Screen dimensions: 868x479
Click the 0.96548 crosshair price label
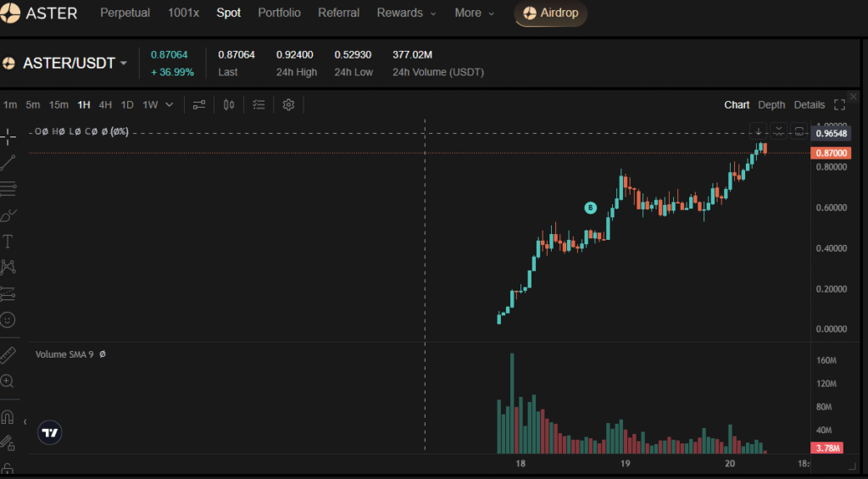coord(831,133)
